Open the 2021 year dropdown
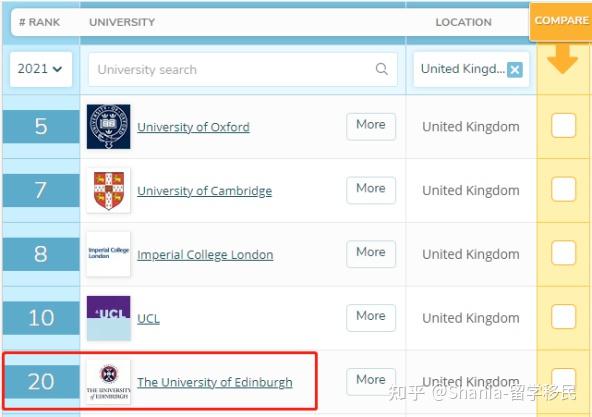592x417 pixels. (x=41, y=69)
